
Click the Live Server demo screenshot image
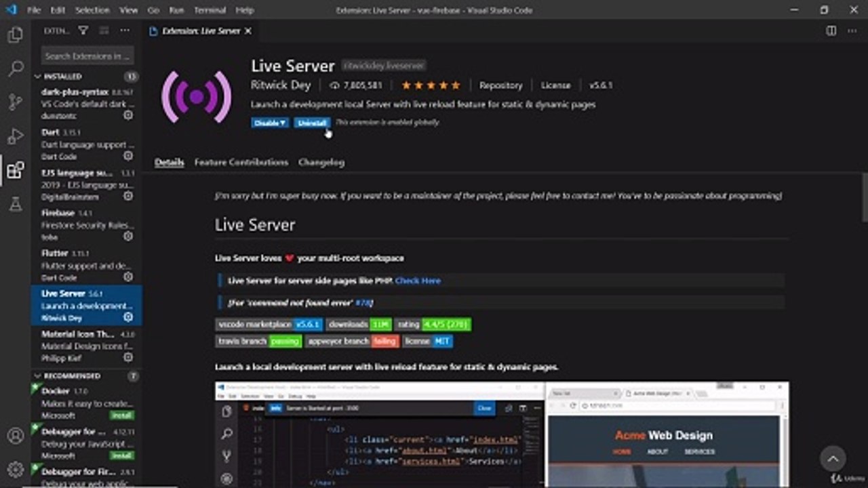click(x=502, y=434)
